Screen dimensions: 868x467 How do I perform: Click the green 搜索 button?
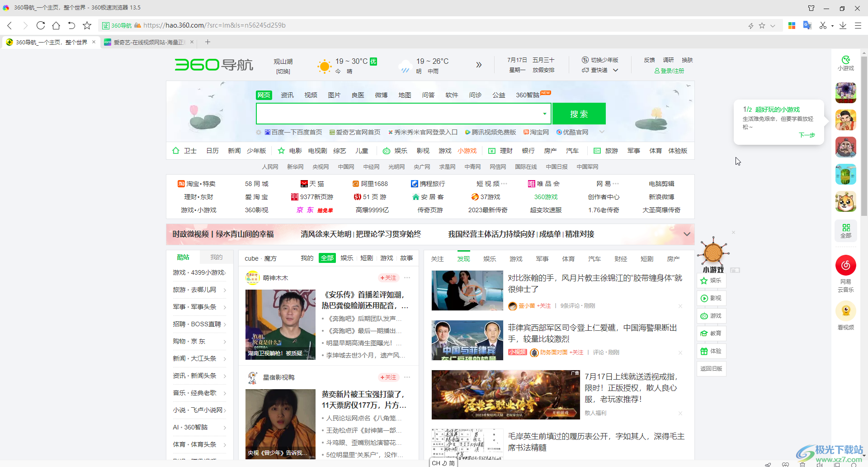click(579, 114)
